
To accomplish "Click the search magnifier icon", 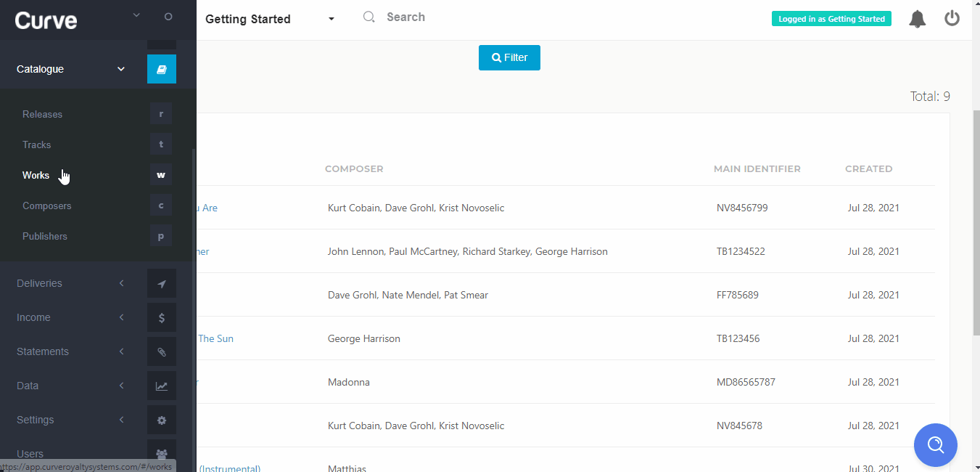I will (369, 17).
